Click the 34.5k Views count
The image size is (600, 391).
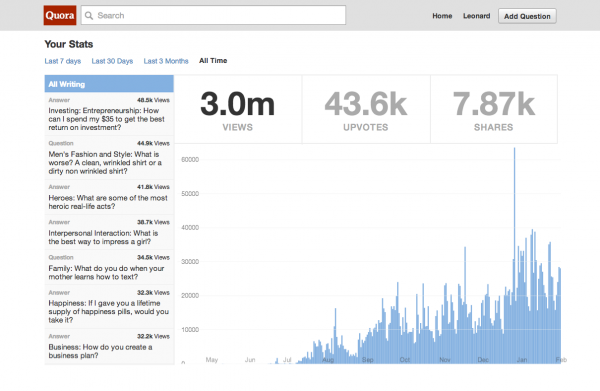tap(153, 257)
